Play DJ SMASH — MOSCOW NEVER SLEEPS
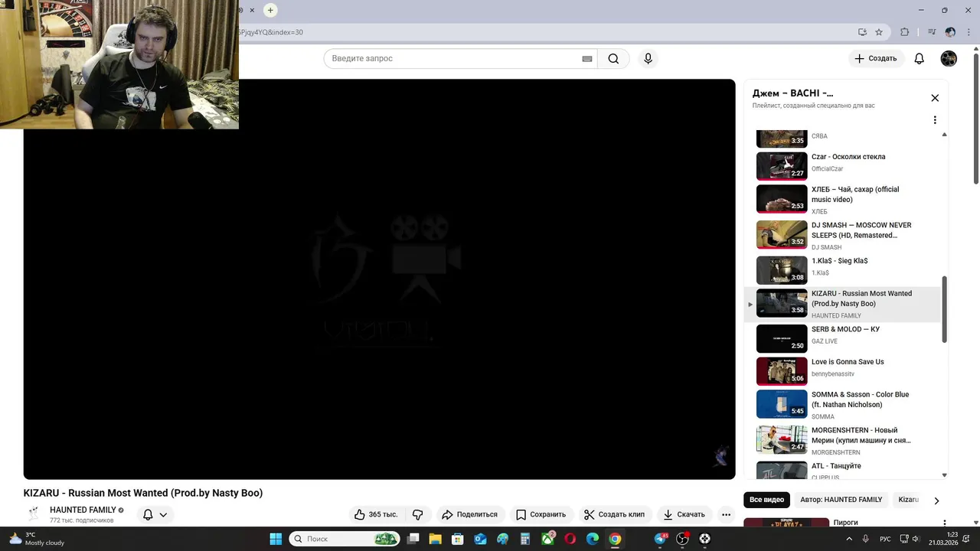 pos(842,236)
